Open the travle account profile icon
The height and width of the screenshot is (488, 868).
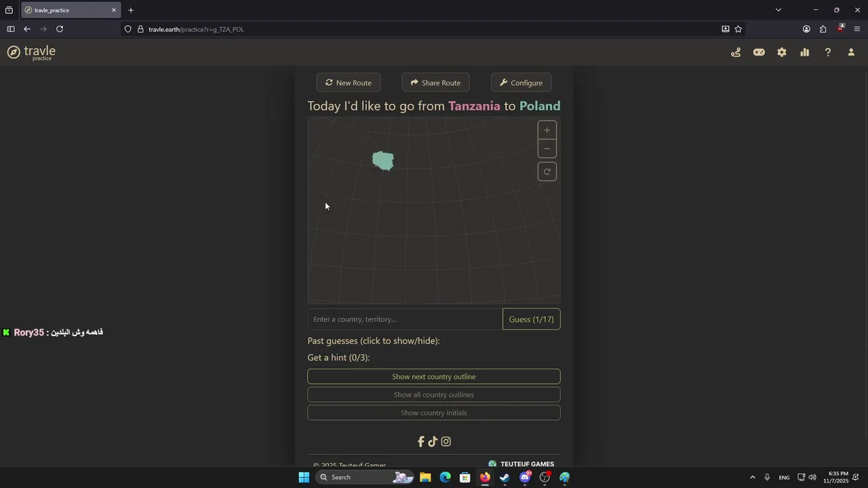pos(851,52)
